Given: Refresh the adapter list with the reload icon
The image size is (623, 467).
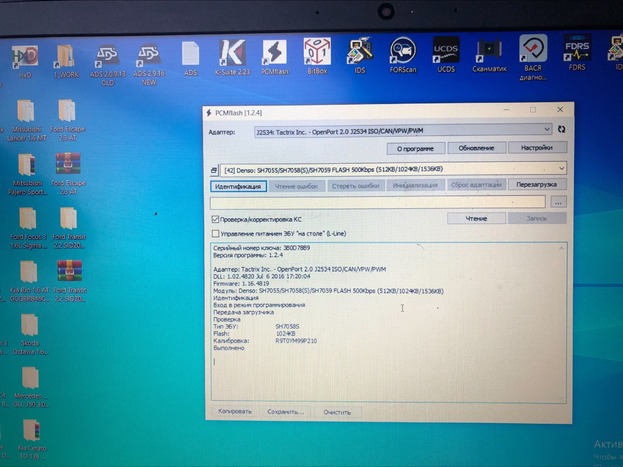Looking at the screenshot, I should tap(562, 129).
